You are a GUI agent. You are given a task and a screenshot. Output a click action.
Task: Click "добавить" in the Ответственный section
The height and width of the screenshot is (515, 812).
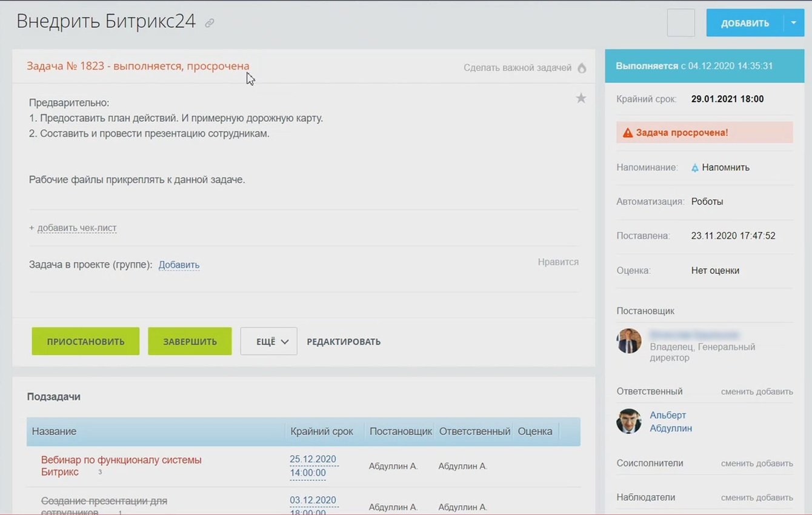[774, 391]
